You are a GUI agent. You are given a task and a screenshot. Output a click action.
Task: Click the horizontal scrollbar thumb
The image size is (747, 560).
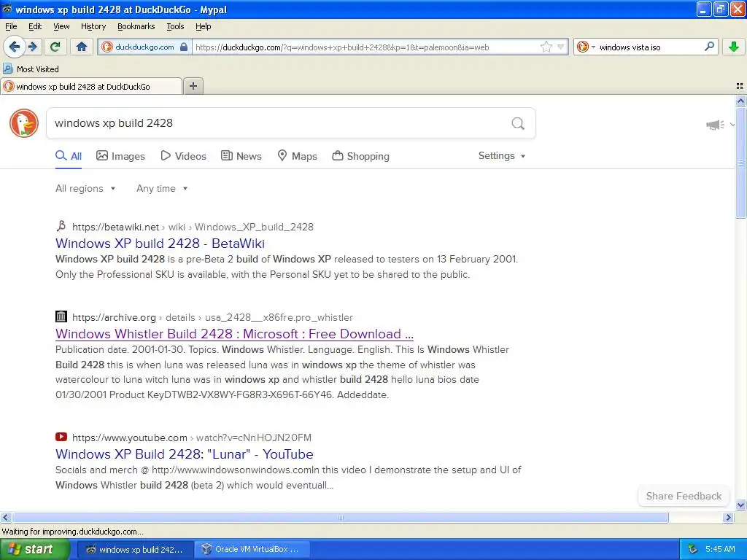340,517
